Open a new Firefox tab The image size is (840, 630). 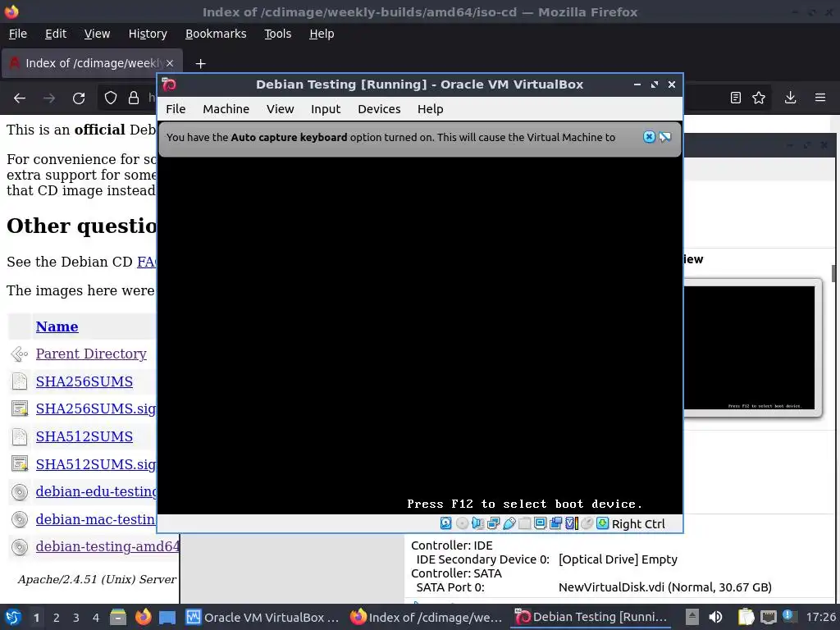coord(200,64)
